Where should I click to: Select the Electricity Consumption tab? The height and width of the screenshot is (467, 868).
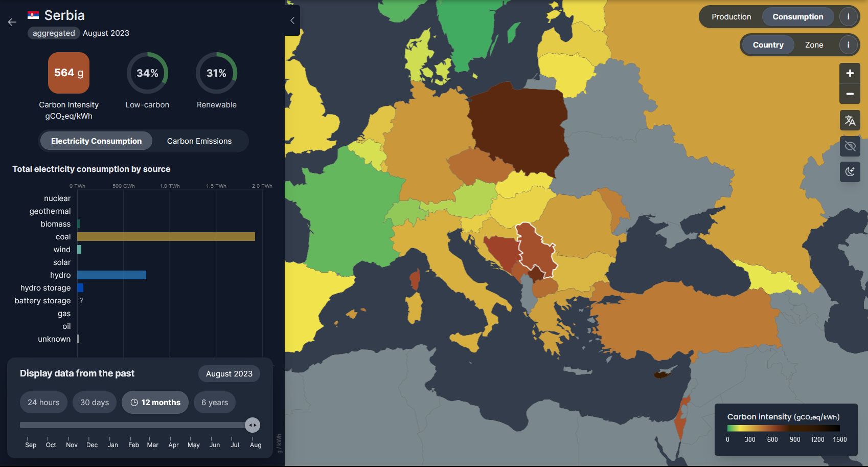pyautogui.click(x=96, y=141)
